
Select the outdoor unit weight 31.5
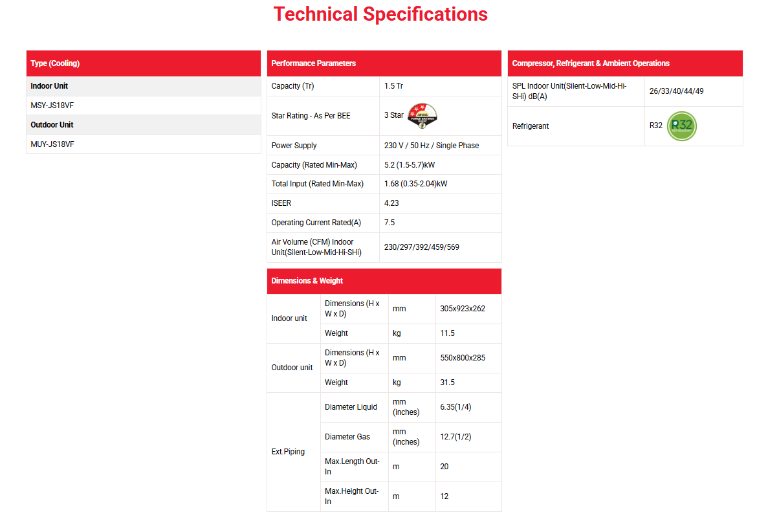tap(447, 382)
